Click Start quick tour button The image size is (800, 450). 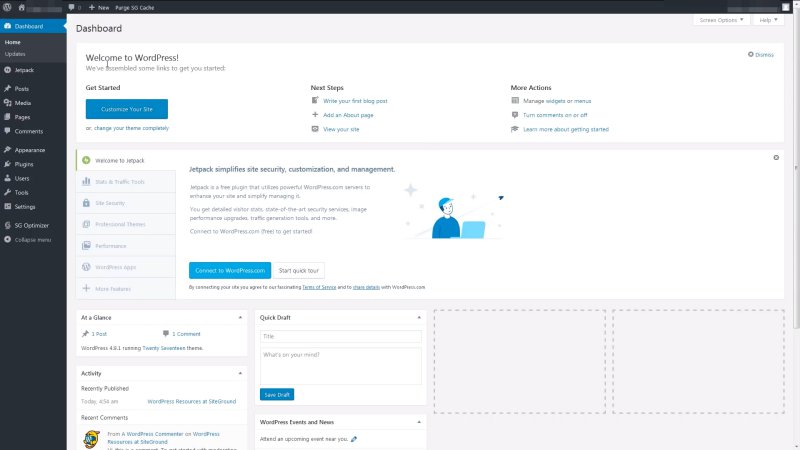point(298,270)
